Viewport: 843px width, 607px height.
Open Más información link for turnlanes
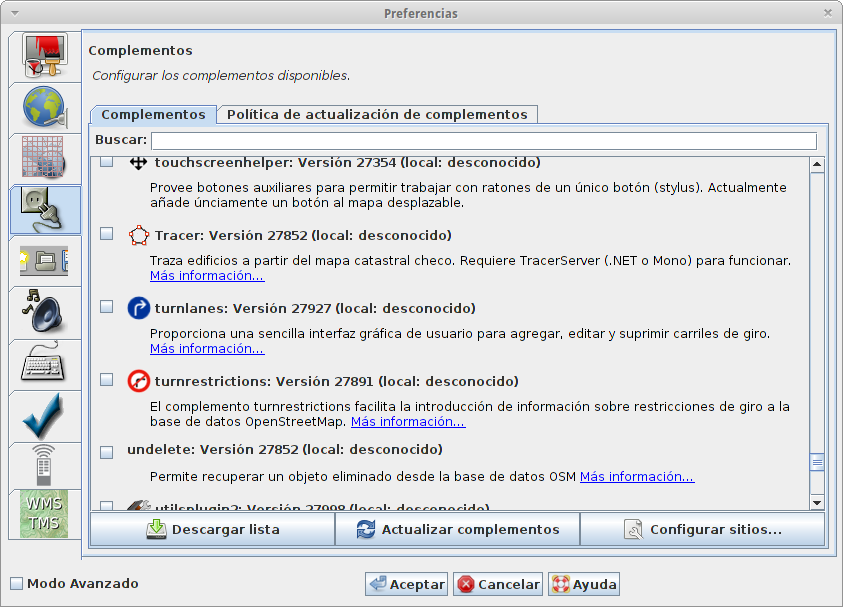coord(207,349)
